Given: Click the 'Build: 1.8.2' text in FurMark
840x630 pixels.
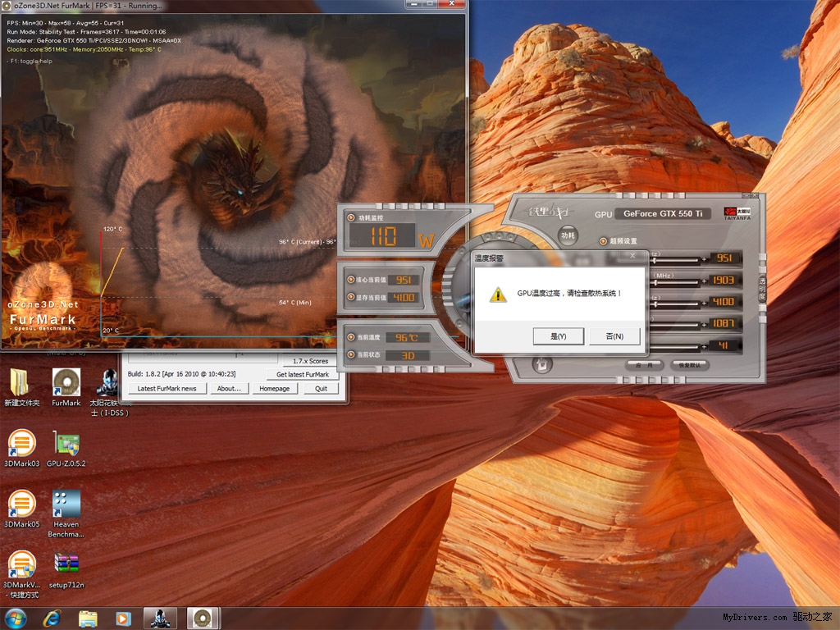Looking at the screenshot, I should [181, 374].
